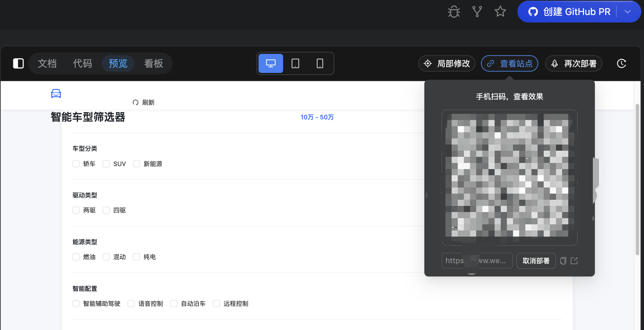Select the 预览 tab
This screenshot has height=330, width=644.
point(118,63)
